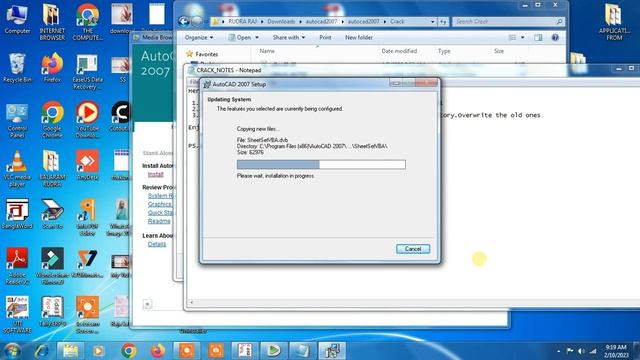
Task: Create a New folder in Explorer
Action: point(359,38)
